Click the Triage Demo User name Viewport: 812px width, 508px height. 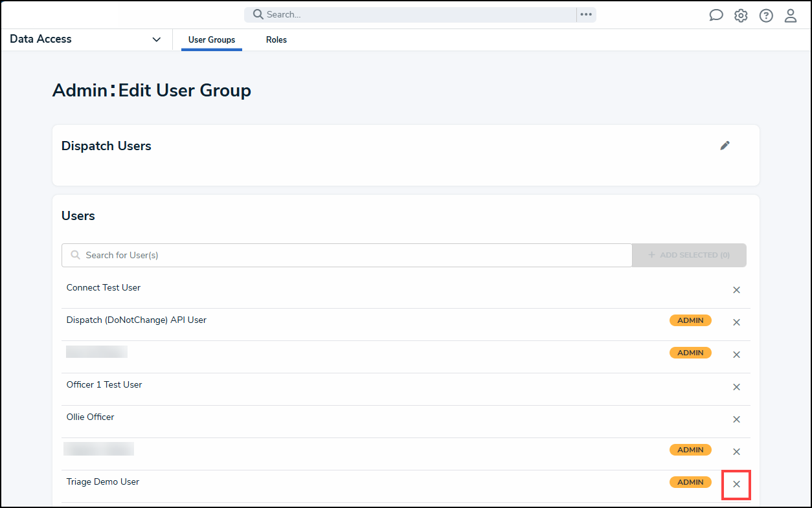(x=103, y=481)
